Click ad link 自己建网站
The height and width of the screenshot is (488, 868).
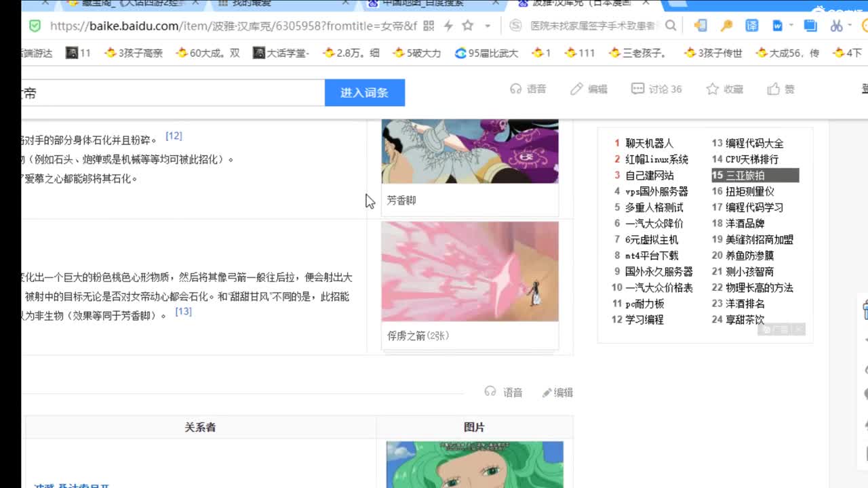(x=649, y=176)
